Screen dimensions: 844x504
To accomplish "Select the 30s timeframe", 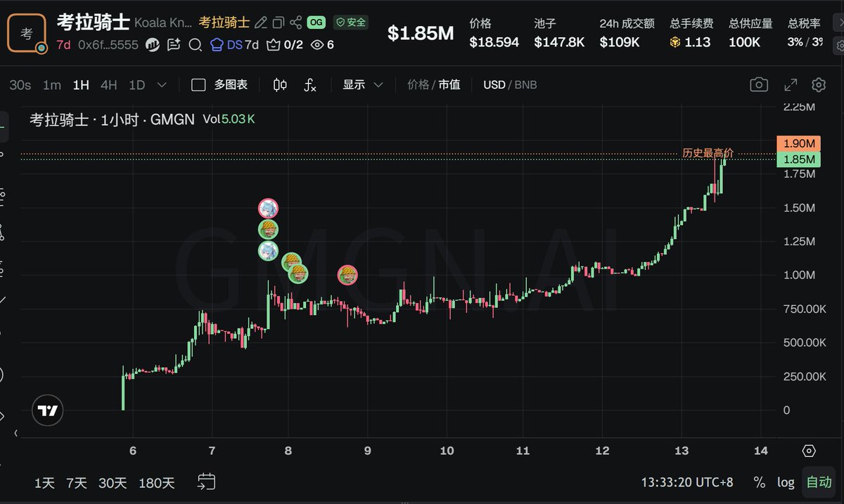I will pyautogui.click(x=20, y=85).
